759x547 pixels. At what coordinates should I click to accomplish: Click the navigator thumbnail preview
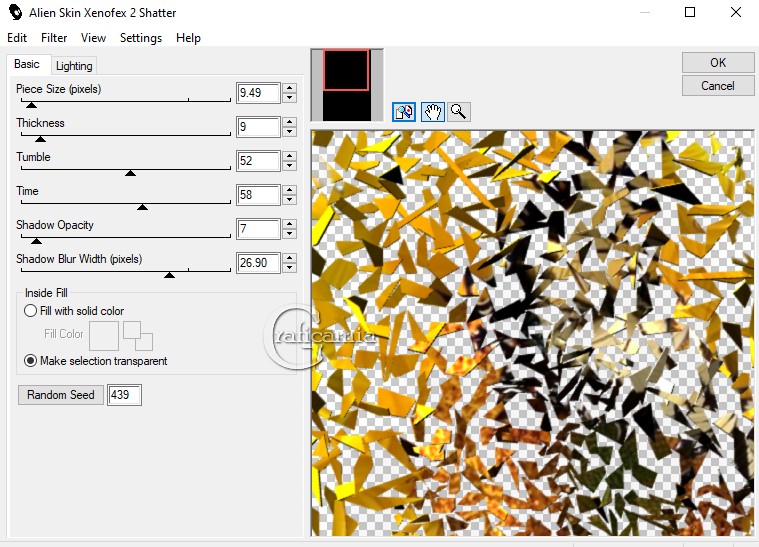[347, 85]
